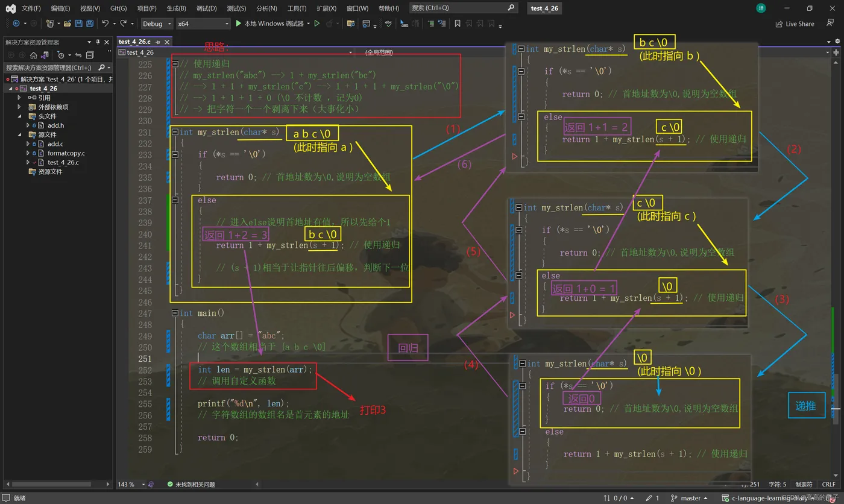Collapse the 源文件 folder

19,134
